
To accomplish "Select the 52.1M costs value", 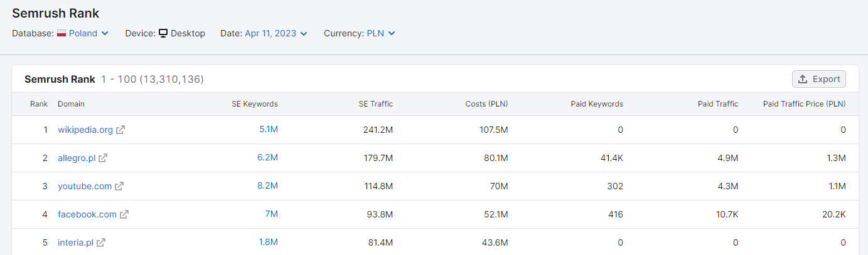I will point(496,214).
